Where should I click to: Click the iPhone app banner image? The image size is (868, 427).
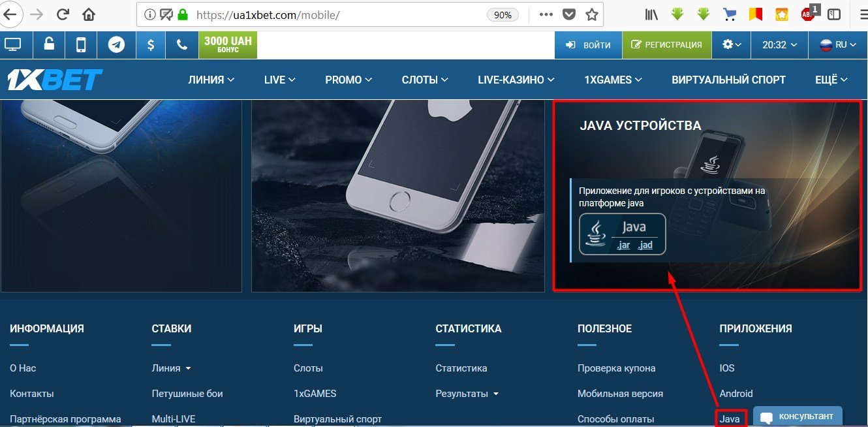click(397, 196)
